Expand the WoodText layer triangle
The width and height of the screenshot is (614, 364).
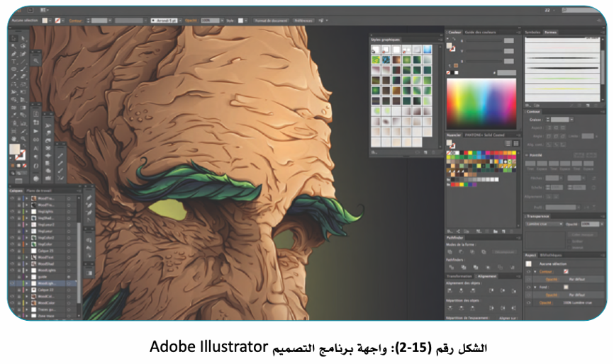[x=27, y=257]
